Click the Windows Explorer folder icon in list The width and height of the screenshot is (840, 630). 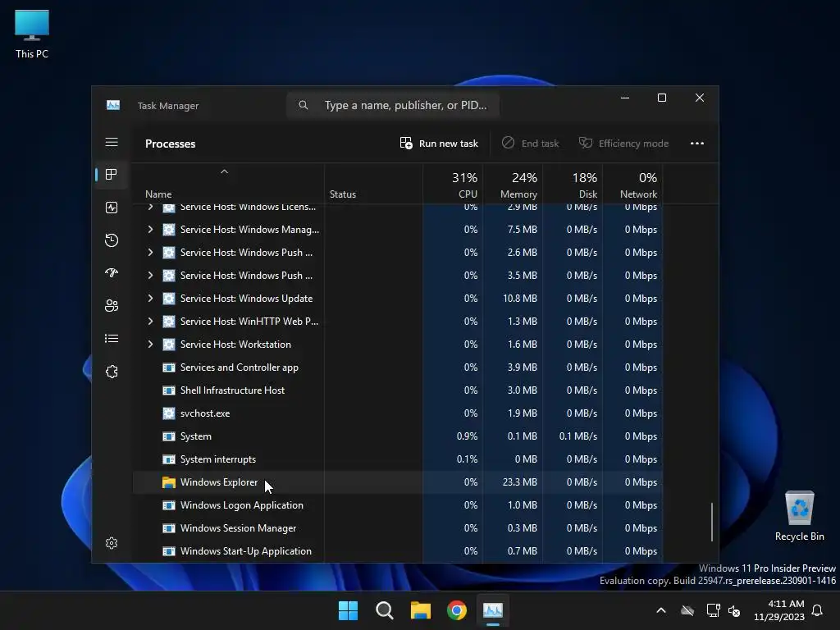169,482
